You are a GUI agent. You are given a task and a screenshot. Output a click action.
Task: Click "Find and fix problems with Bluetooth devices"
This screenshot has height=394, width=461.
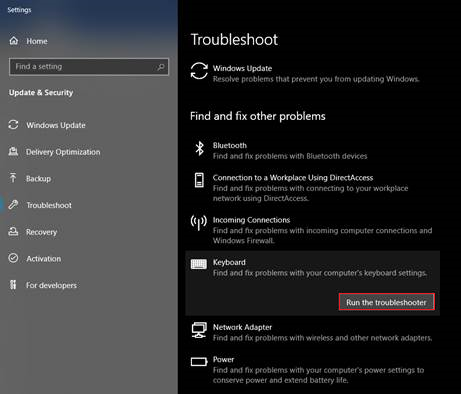(x=290, y=156)
